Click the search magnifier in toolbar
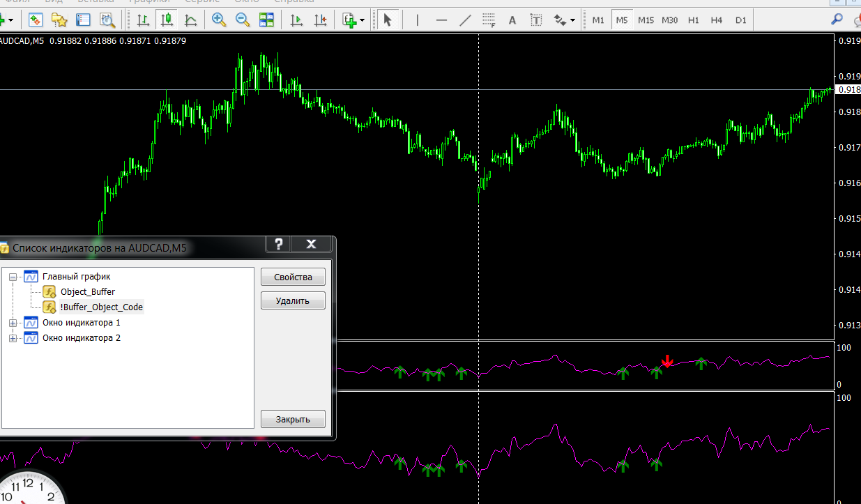The image size is (861, 504). pos(837,20)
